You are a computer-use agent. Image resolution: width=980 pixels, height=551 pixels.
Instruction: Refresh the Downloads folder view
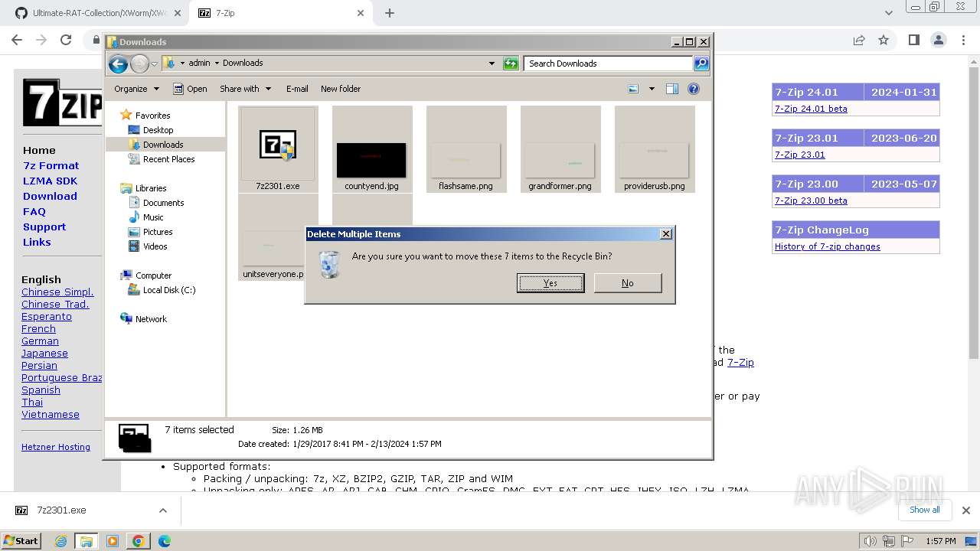[511, 64]
